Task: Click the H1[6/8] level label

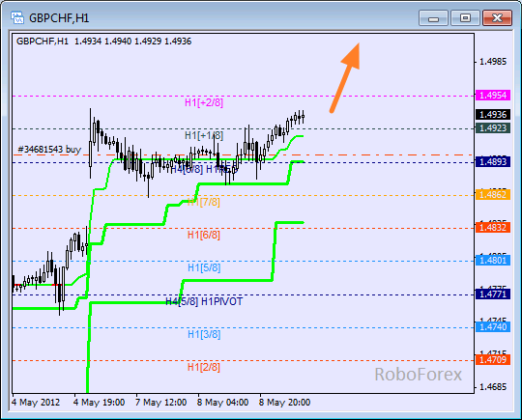Action: [x=204, y=235]
